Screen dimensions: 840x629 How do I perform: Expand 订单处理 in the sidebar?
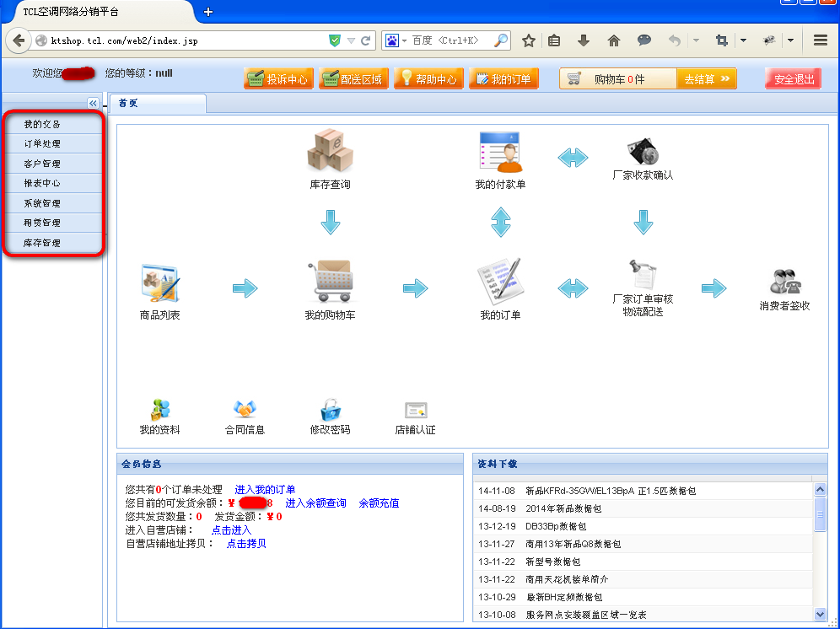54,144
